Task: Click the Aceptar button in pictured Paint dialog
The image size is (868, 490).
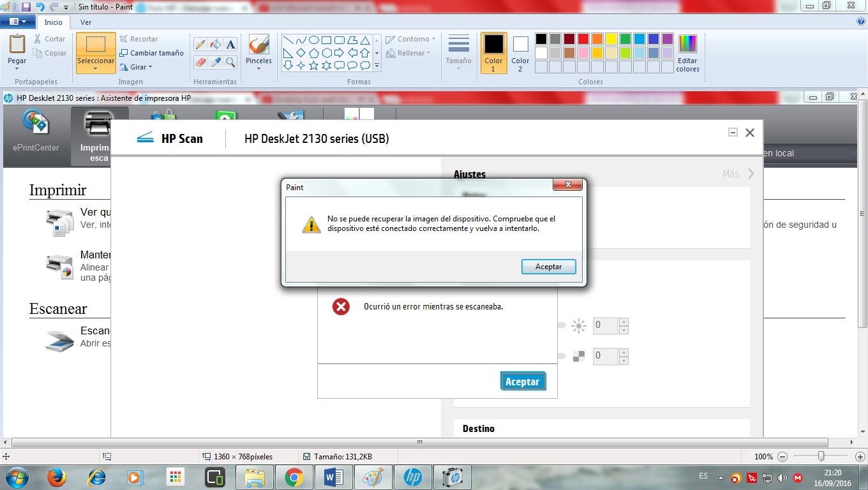Action: pos(548,267)
